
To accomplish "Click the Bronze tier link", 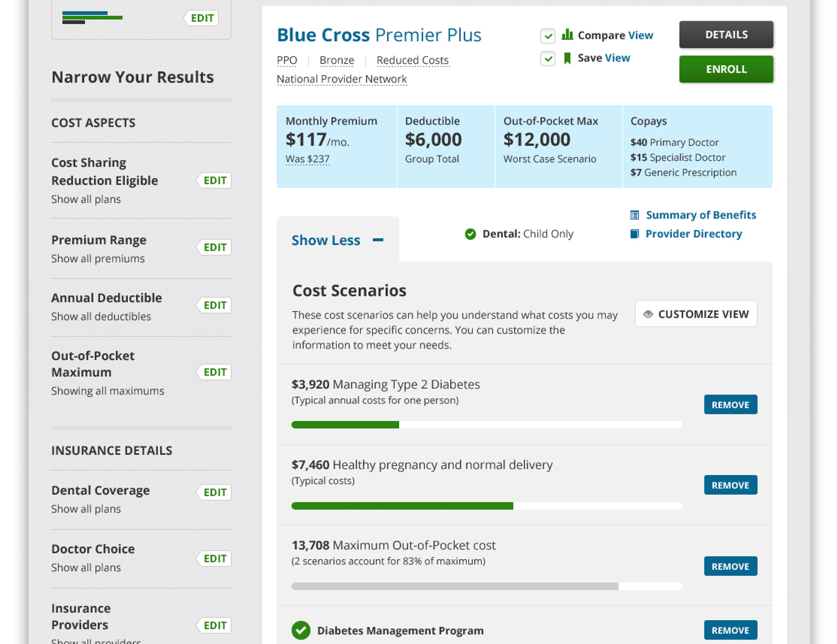I will [x=337, y=60].
